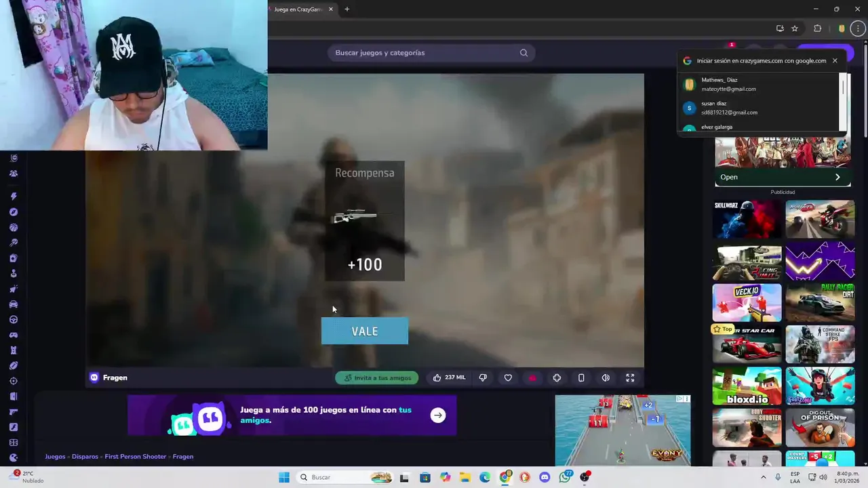Image resolution: width=868 pixels, height=488 pixels.
Task: Click the gamepad controls icon in game bar
Action: [557, 378]
